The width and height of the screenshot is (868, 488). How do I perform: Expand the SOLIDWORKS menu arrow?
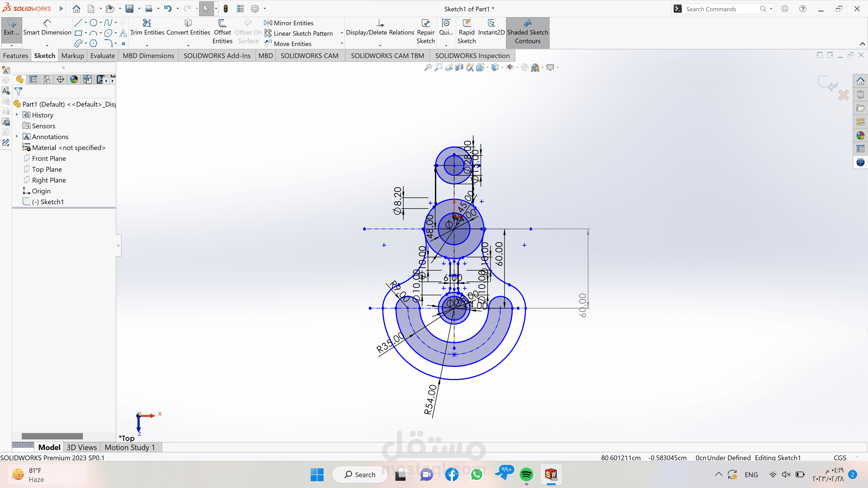pyautogui.click(x=61, y=8)
